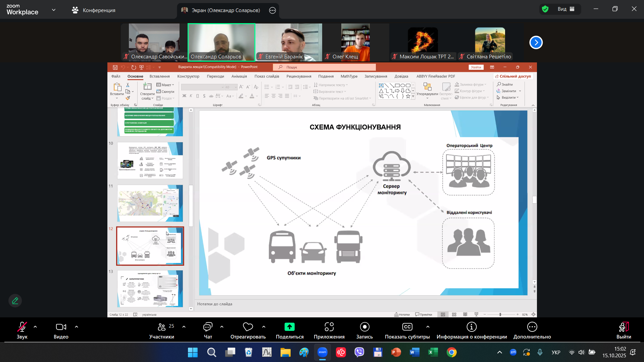Open the Participants list
The height and width of the screenshot is (362, 644).
click(162, 330)
